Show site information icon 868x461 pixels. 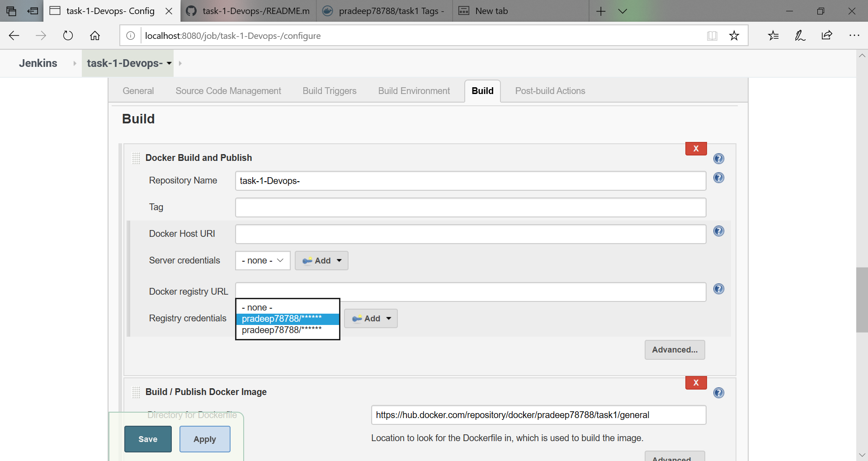click(131, 36)
